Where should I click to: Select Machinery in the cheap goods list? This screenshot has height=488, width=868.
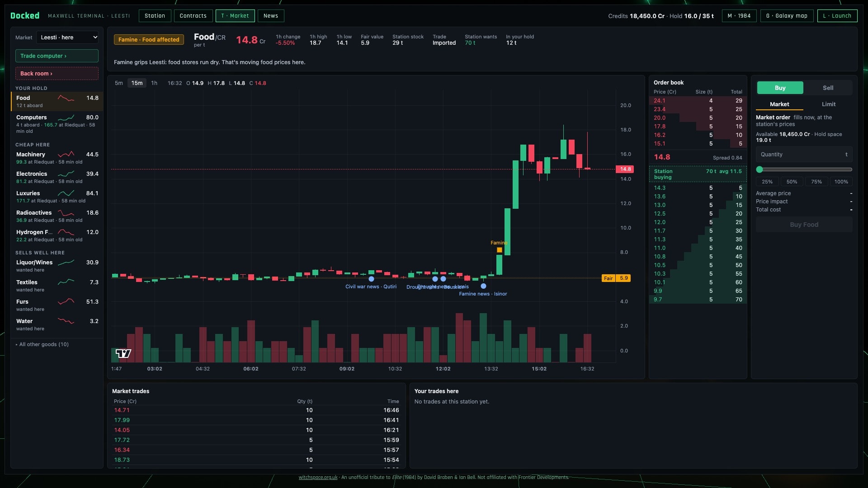57,158
